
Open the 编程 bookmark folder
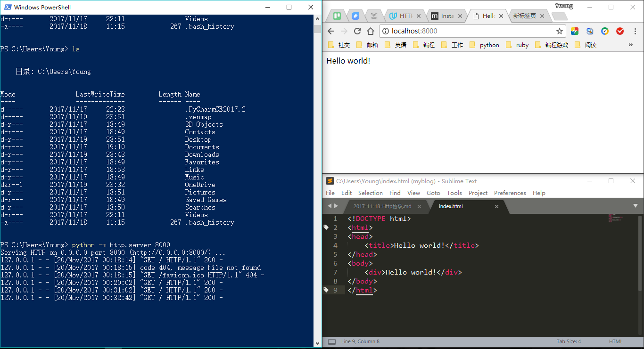[x=424, y=45]
